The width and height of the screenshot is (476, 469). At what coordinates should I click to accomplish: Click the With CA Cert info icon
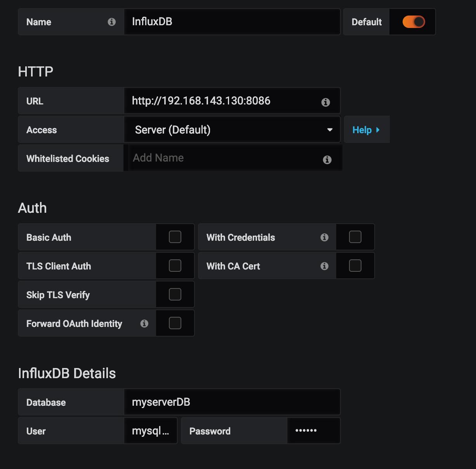325,266
